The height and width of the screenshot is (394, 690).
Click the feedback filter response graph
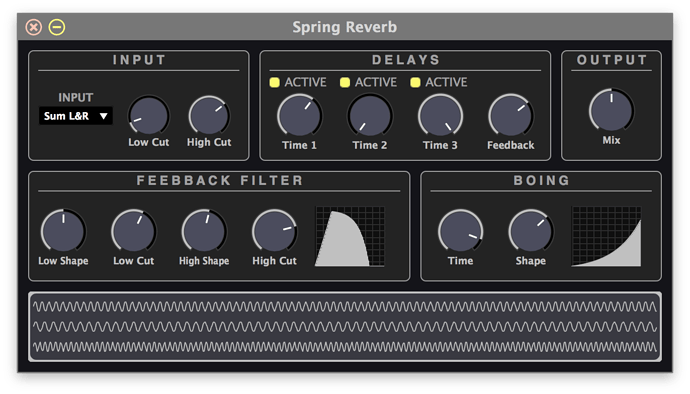tap(350, 236)
